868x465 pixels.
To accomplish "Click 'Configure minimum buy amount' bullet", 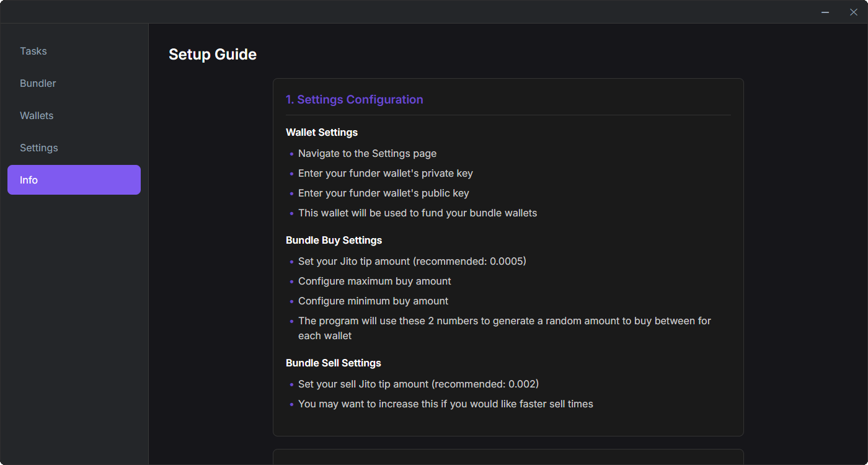I will 373,301.
